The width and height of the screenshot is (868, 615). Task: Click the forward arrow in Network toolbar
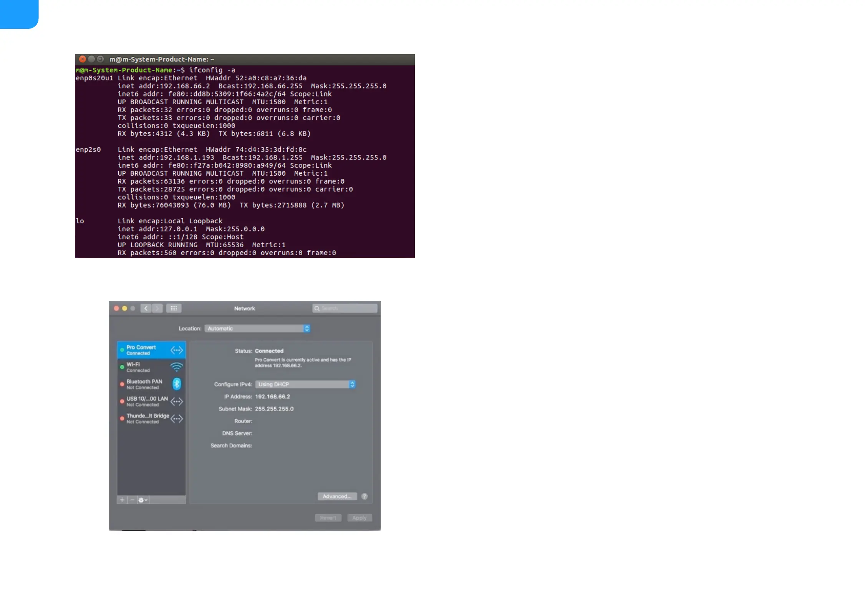157,308
